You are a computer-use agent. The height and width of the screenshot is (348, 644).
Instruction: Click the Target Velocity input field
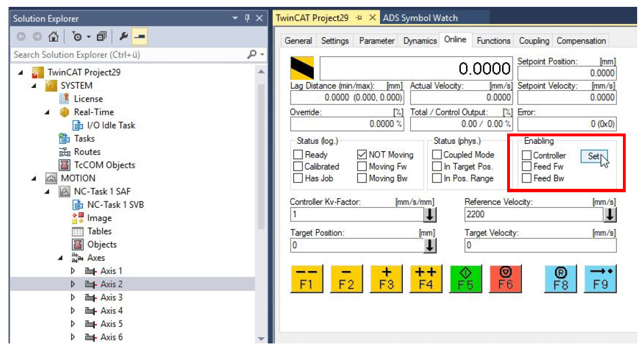coord(540,245)
